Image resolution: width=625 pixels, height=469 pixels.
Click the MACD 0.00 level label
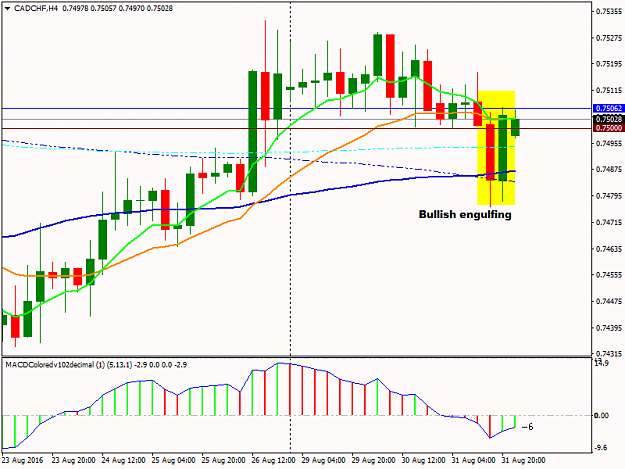601,416
